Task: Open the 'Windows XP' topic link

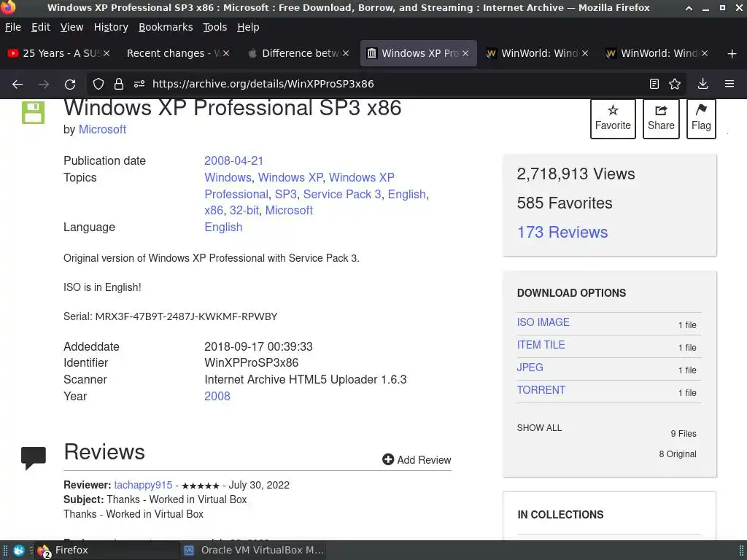Action: pos(290,178)
